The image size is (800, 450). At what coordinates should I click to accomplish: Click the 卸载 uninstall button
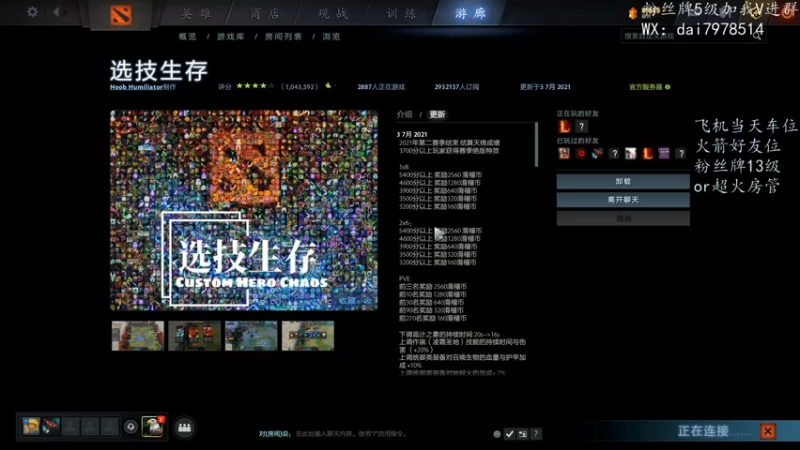click(623, 182)
